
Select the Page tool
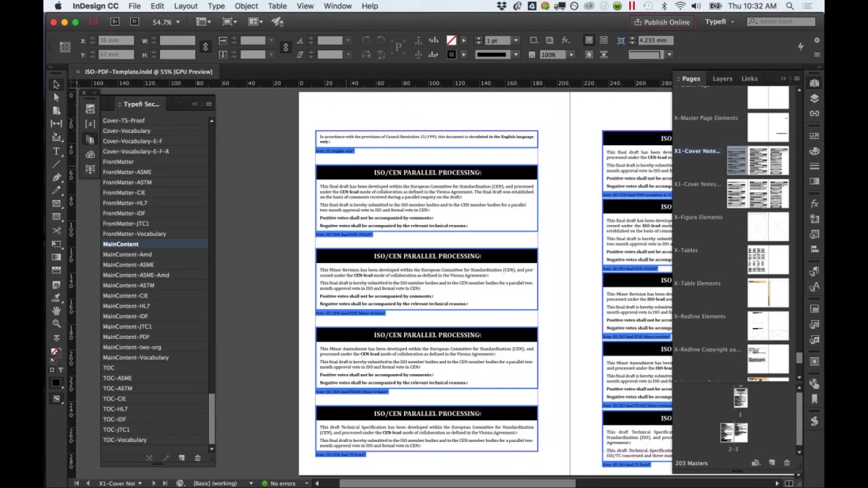[x=56, y=110]
